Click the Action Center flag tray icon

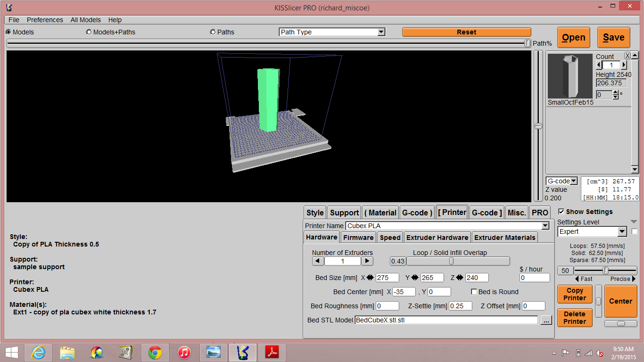point(565,353)
